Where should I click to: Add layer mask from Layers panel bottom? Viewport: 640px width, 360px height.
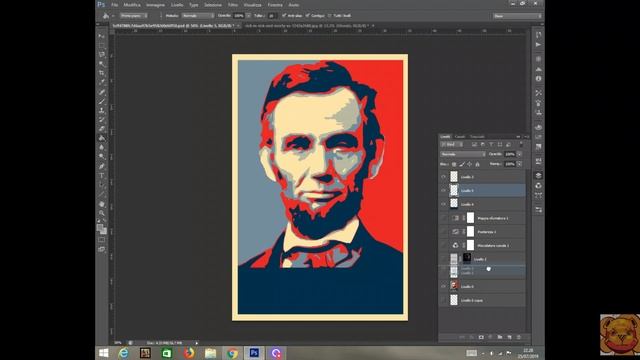[481, 337]
